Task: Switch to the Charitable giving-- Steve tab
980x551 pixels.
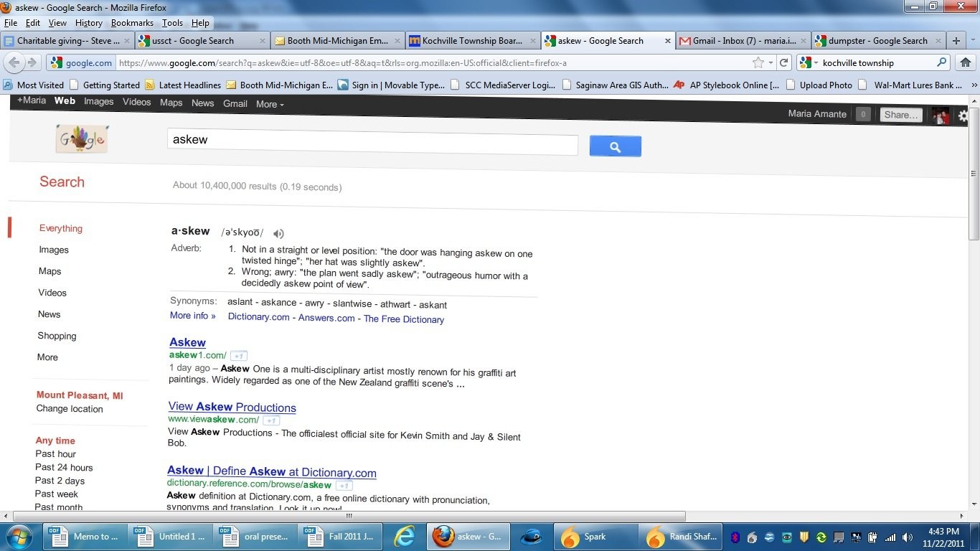Action: [x=67, y=41]
